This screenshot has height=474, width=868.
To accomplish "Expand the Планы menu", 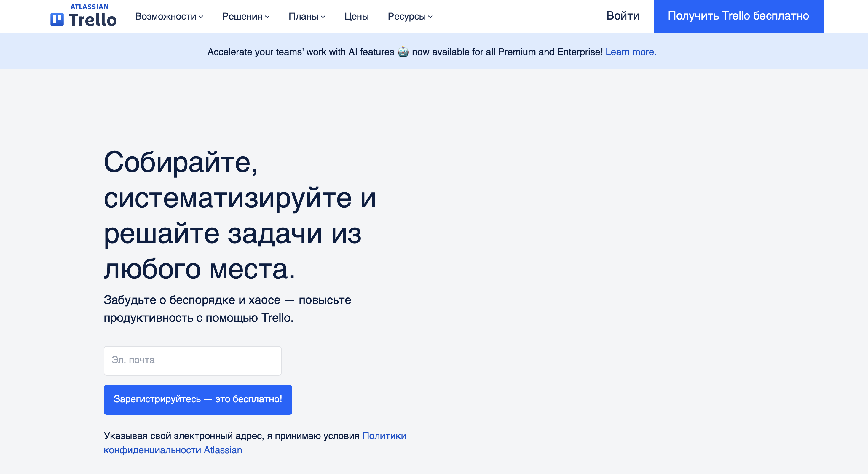I will 307,16.
